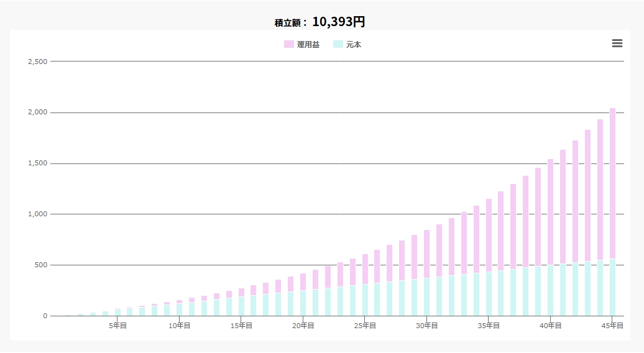Click the pink 運用益 legend swatch
644x353 pixels.
pos(289,45)
